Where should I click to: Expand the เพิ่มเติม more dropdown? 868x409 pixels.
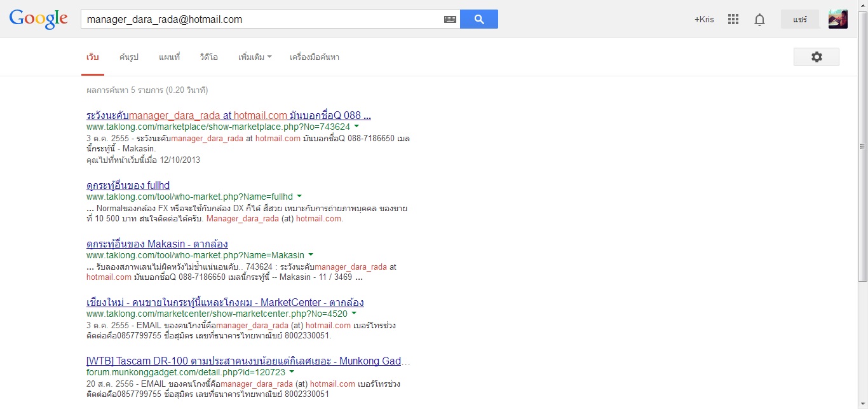(255, 57)
